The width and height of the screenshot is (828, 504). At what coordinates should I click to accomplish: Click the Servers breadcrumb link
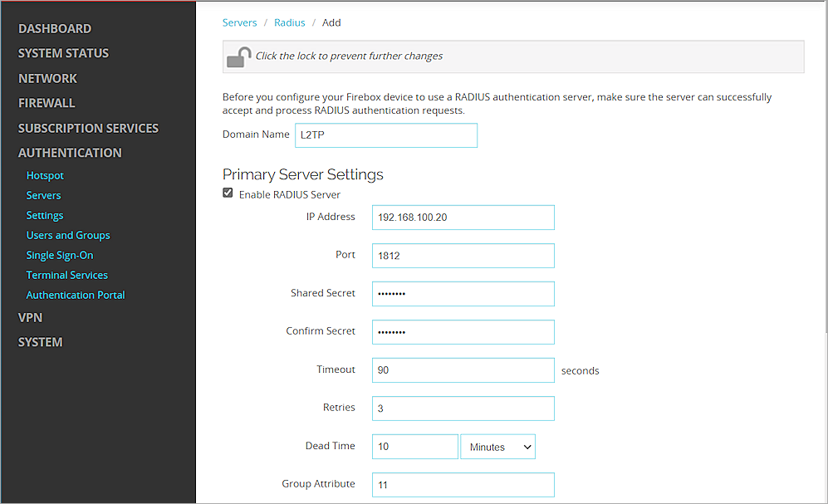pos(239,22)
